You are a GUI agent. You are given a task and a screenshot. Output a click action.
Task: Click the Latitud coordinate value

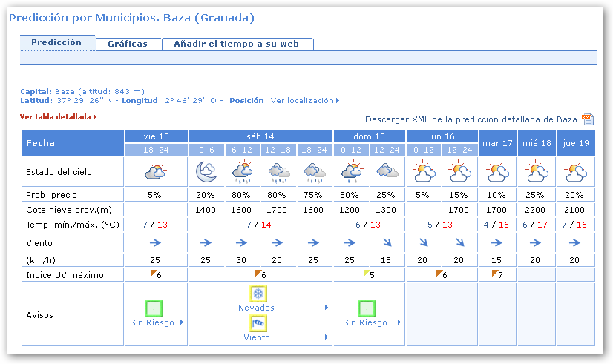(83, 100)
